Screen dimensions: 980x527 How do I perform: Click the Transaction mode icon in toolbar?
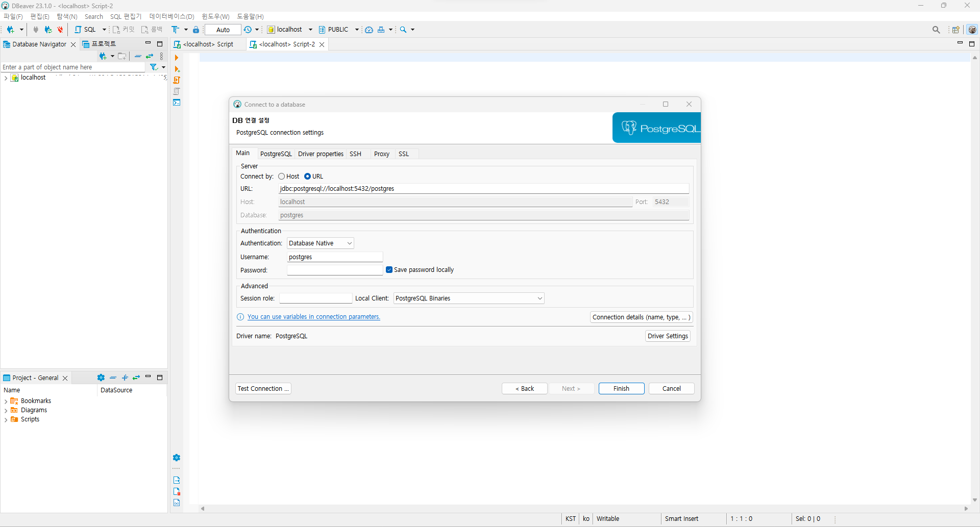coord(176,30)
